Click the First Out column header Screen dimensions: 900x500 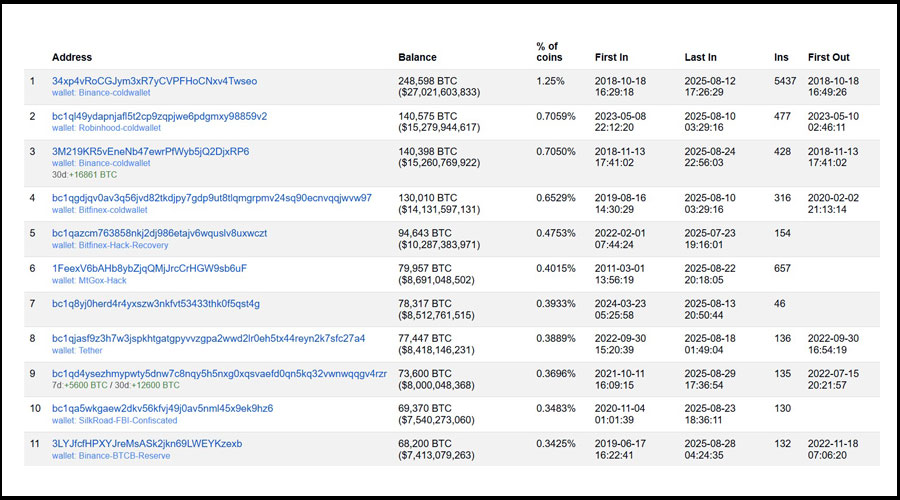(x=829, y=58)
